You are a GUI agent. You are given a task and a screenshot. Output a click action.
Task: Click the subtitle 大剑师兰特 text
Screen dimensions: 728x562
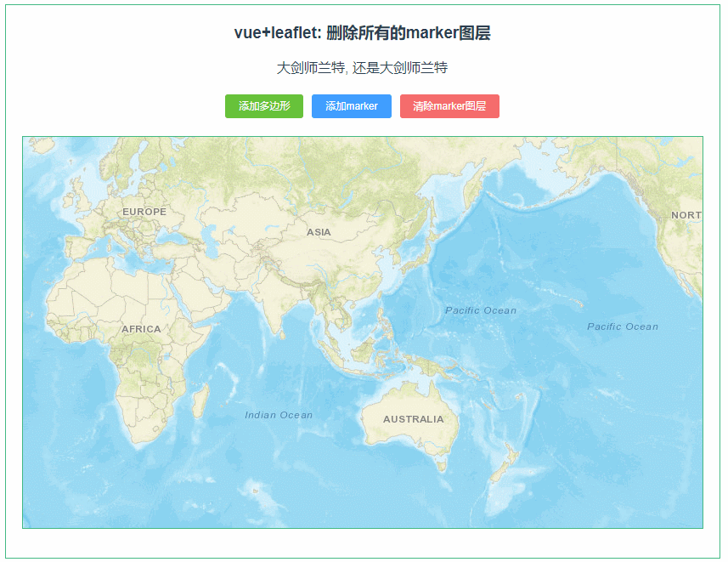[362, 68]
